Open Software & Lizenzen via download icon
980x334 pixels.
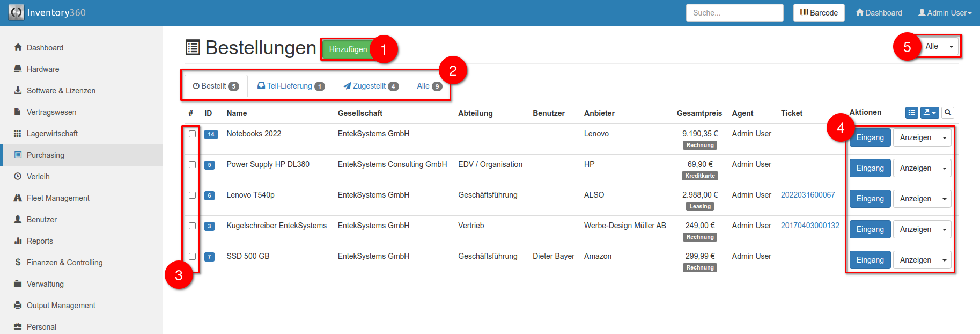[x=18, y=90]
